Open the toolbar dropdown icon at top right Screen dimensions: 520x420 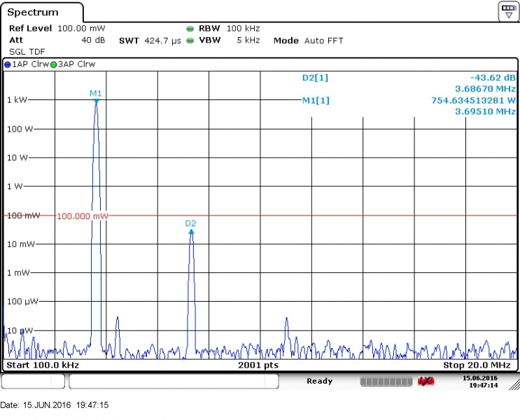[x=508, y=11]
